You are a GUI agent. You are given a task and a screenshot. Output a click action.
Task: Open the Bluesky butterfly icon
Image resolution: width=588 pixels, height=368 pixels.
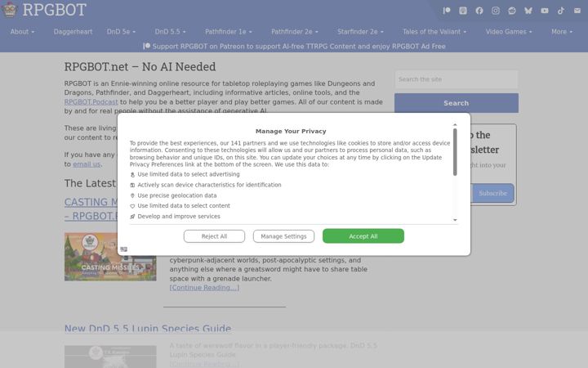(x=528, y=11)
